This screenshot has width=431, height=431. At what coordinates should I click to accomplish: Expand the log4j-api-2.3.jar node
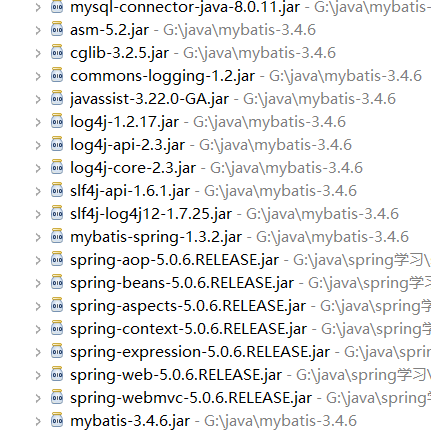(x=38, y=145)
